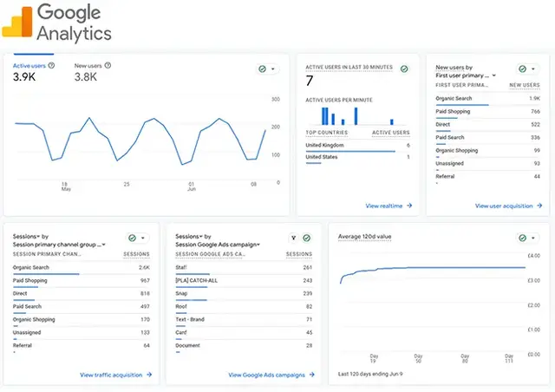Click the [PLA] CATCH-ALL campaign row
Image resolution: width=555 pixels, height=392 pixels.
click(244, 282)
